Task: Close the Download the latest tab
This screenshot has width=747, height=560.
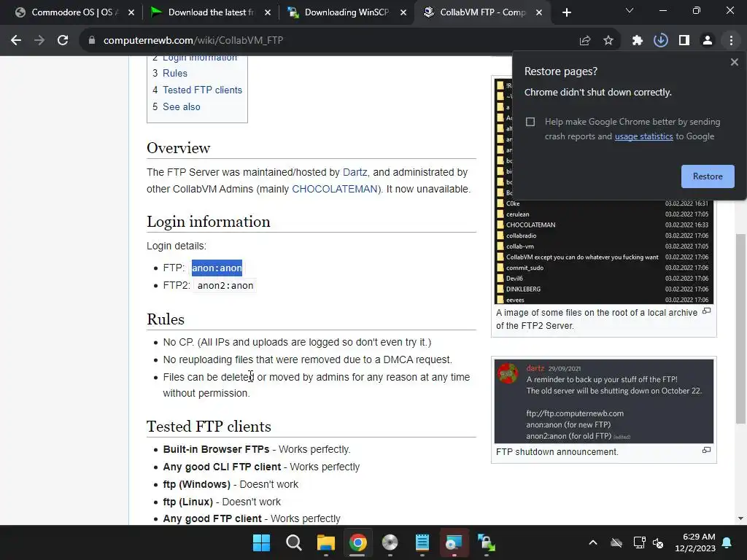Action: coord(268,12)
